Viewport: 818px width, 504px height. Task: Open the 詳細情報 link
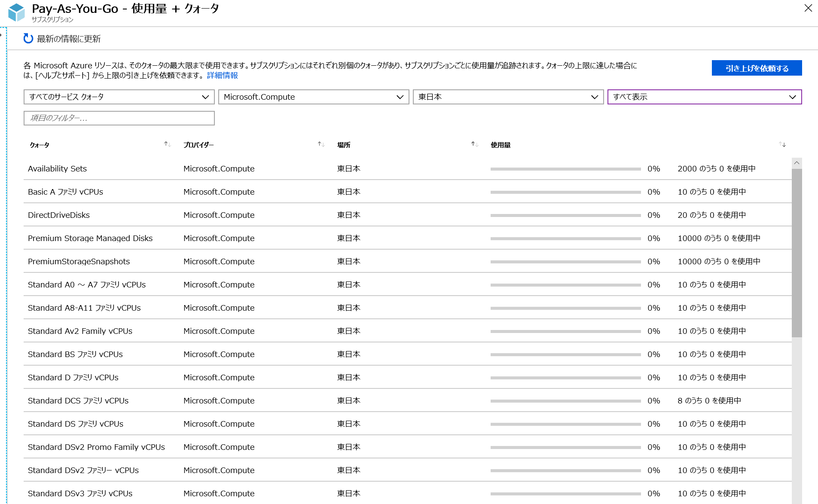(x=223, y=75)
